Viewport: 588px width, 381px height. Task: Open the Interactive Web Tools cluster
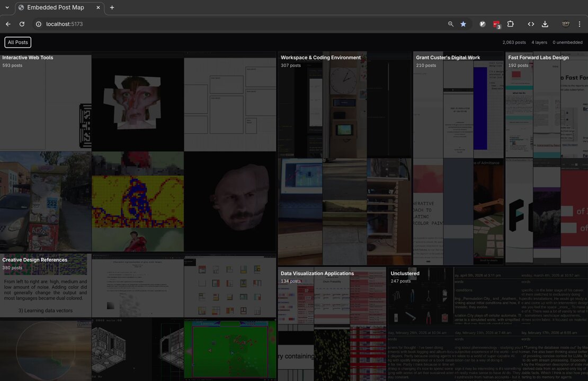pos(28,57)
